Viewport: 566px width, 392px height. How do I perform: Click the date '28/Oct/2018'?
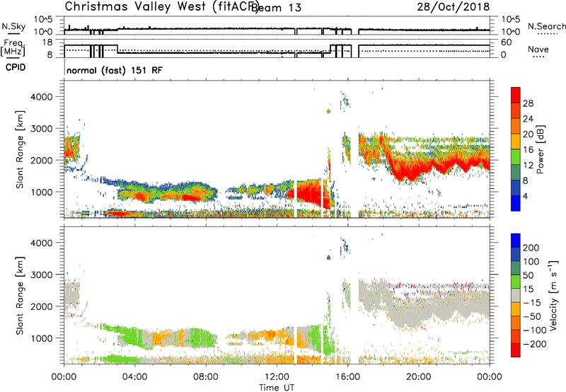[x=454, y=7]
